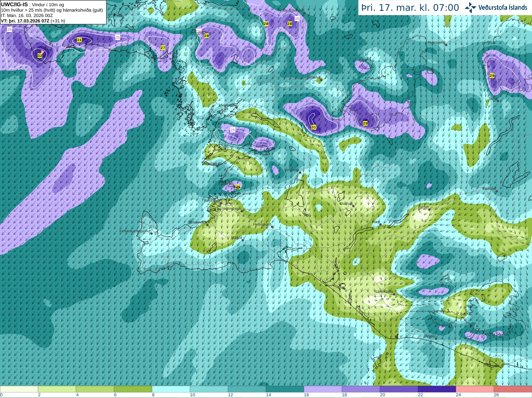Click the 22–24 m/s dark indigo legend swatch
The width and height of the screenshot is (532, 398).
[x=437, y=389]
